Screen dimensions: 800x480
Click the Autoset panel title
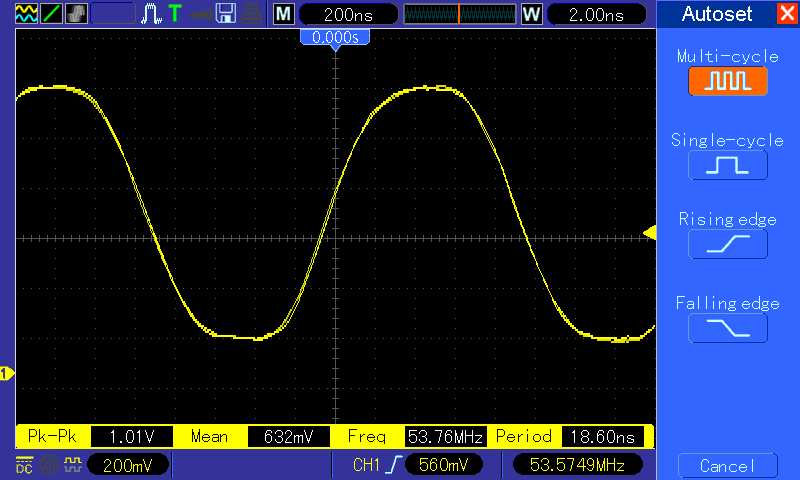pyautogui.click(x=716, y=14)
